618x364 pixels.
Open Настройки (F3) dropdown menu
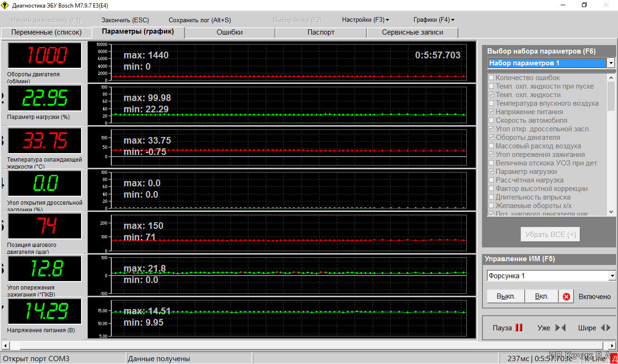(x=365, y=20)
